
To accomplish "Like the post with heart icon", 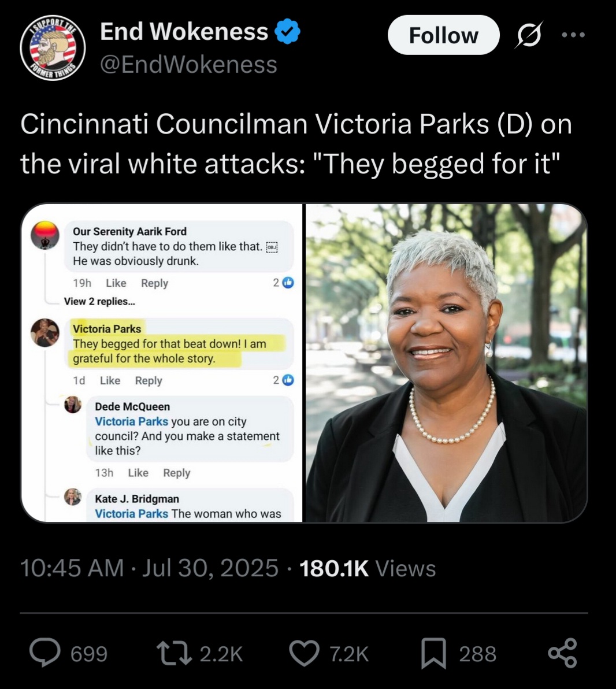I will (305, 653).
